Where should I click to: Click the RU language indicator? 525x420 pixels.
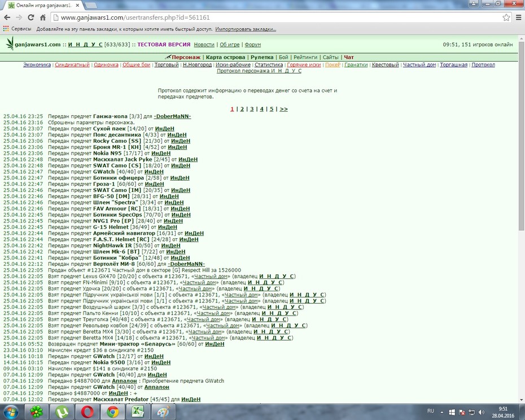pos(431,411)
